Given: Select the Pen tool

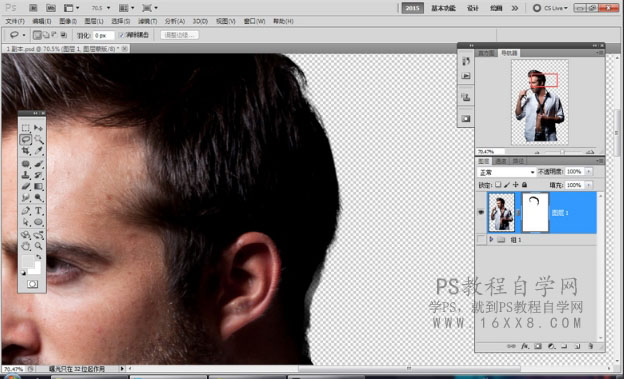Looking at the screenshot, I should (26, 211).
